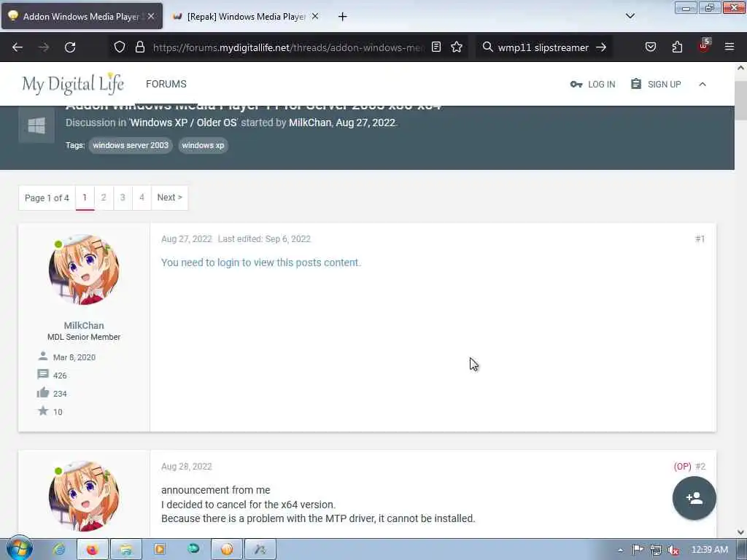The height and width of the screenshot is (560, 747).
Task: Close the [Repak] Windows Media Player tab
Action: point(315,16)
